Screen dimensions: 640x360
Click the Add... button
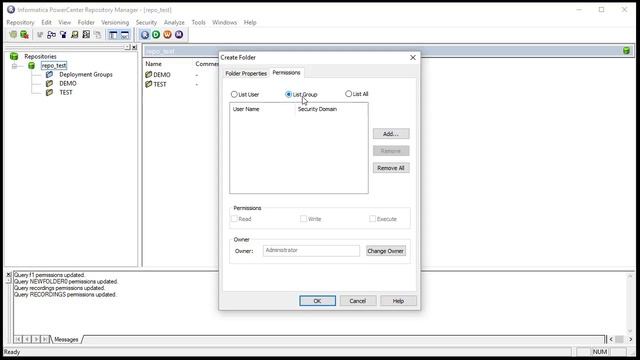[x=391, y=134]
